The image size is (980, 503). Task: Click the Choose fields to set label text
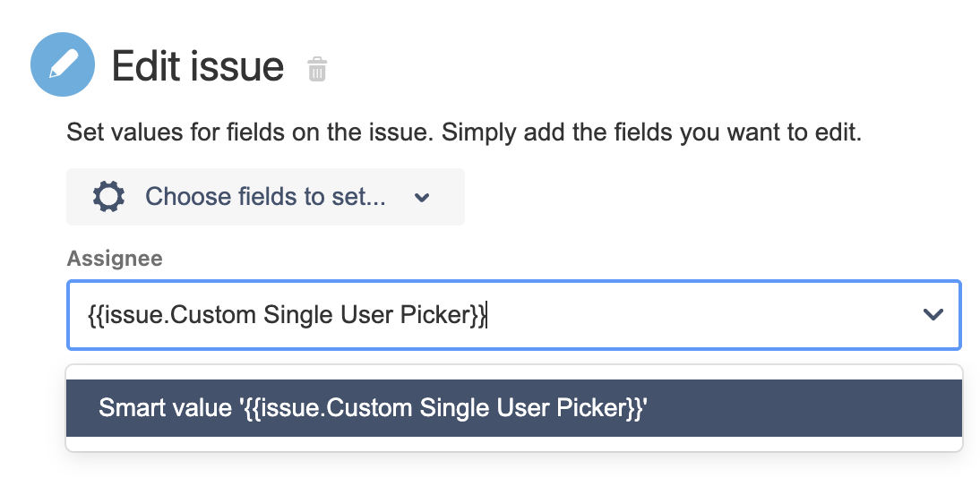pos(265,197)
